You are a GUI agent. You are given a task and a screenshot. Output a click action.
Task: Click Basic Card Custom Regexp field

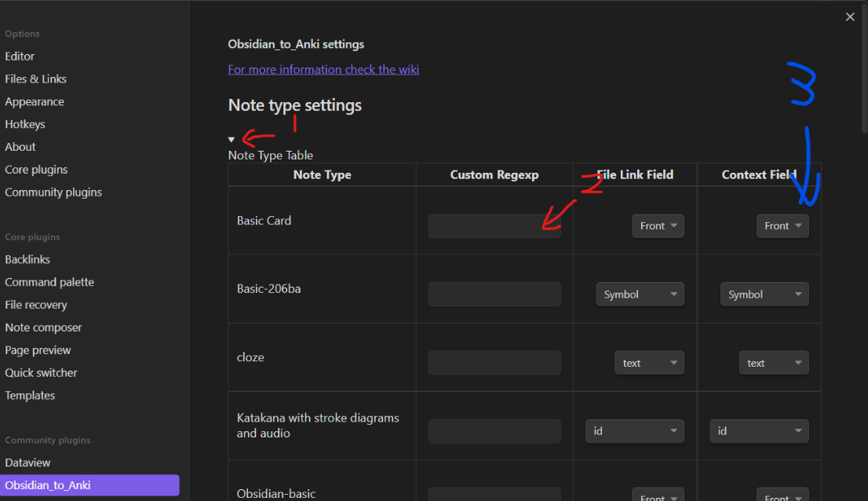tap(494, 226)
